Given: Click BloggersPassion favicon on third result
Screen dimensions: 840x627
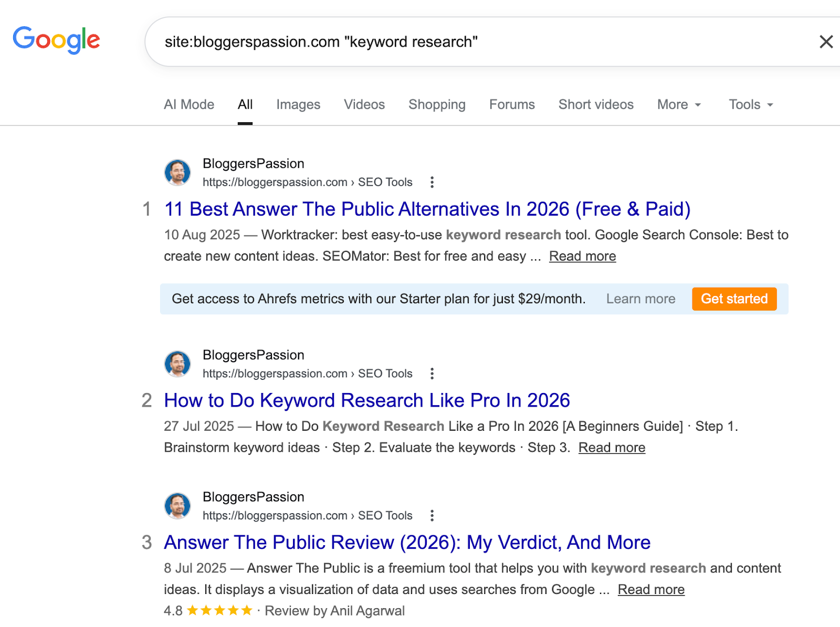Looking at the screenshot, I should tap(177, 506).
